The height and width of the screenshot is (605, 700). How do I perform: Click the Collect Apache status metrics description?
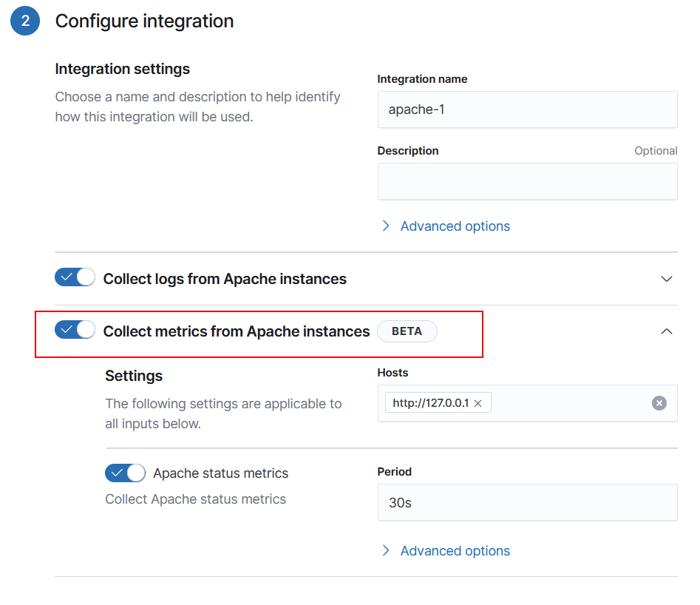click(196, 499)
